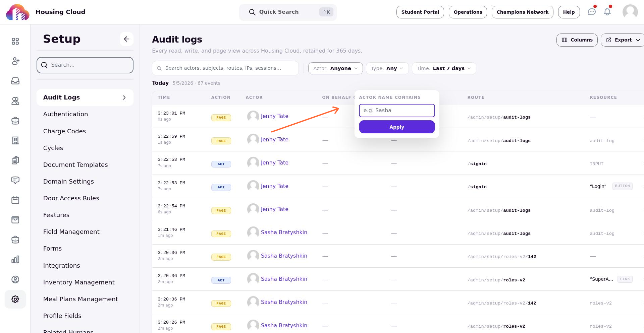Open the inbox tray icon in sidebar
This screenshot has width=644, height=333.
click(15, 81)
